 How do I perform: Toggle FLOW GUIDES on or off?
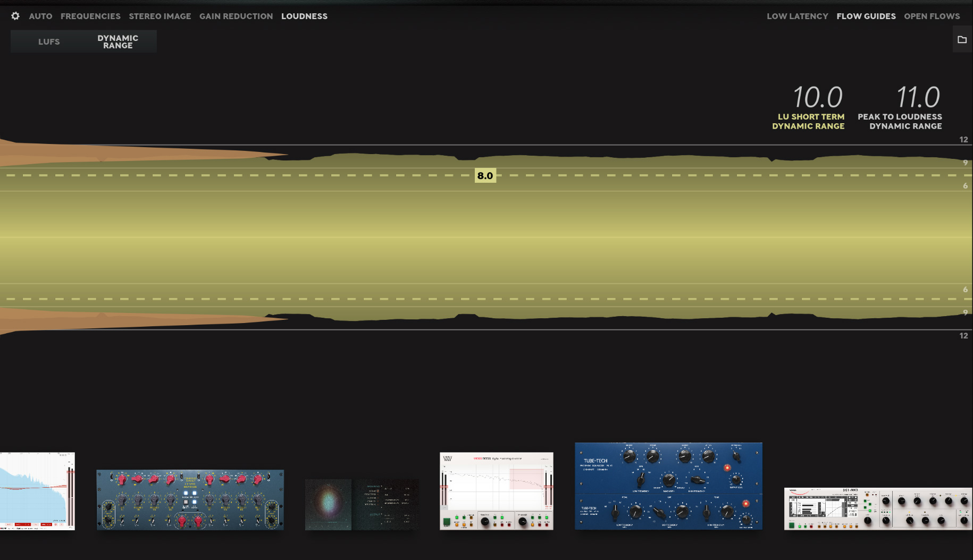[866, 16]
